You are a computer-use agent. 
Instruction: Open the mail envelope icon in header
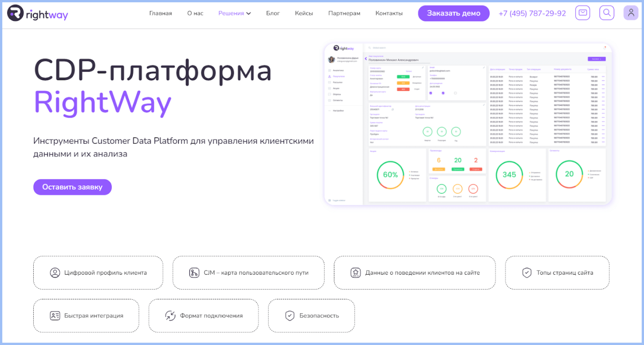(x=583, y=13)
